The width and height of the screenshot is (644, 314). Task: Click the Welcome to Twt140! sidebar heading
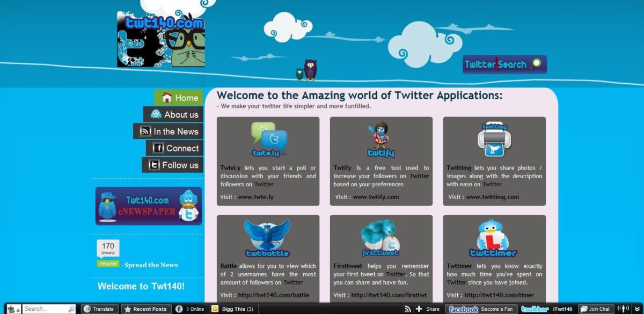[x=141, y=287]
